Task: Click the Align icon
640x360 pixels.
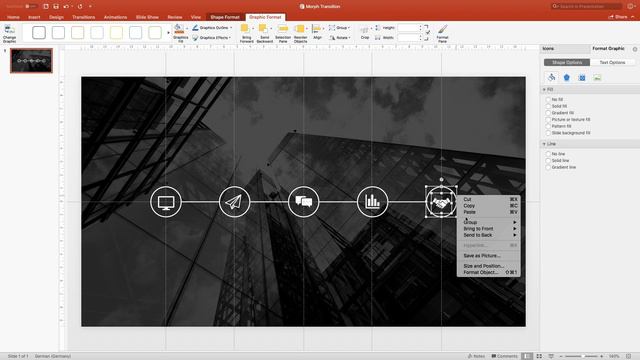Action: (x=317, y=29)
